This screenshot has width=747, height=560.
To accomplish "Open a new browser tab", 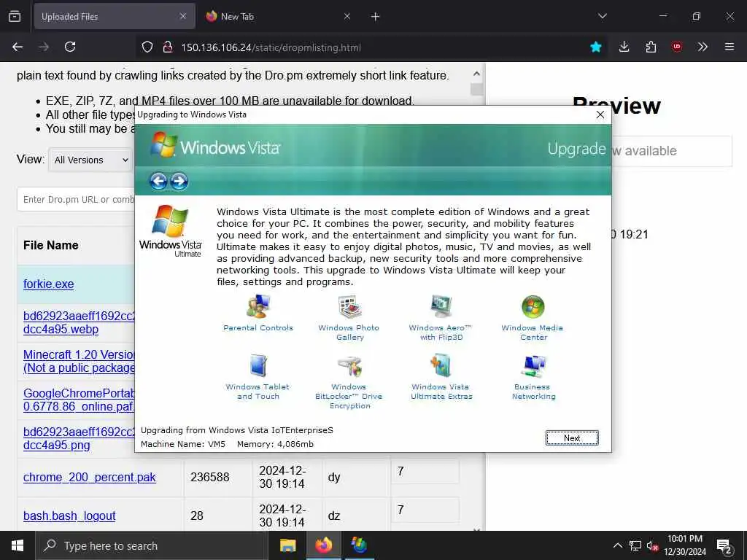I will (x=376, y=17).
